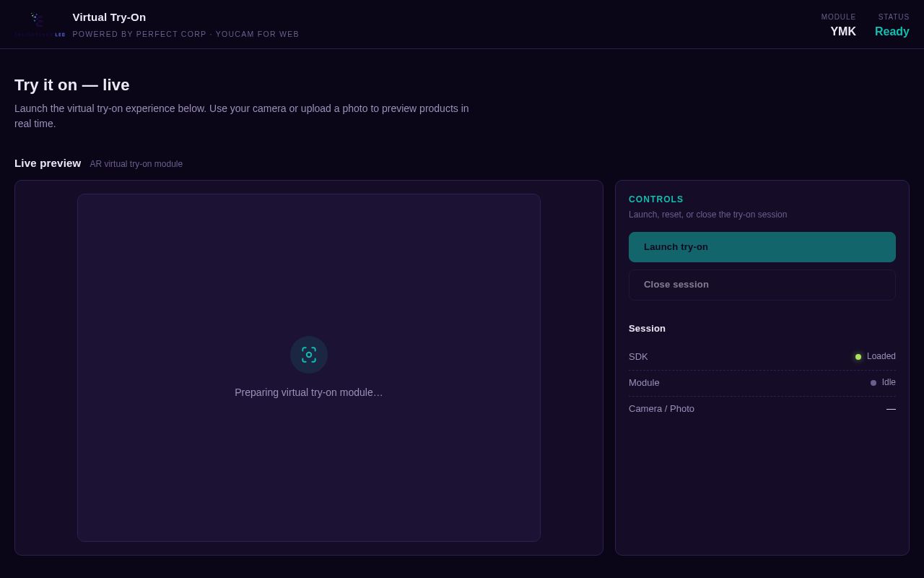Click the 'Loaded' SDK status text
Viewport: 924px width, 578px height.
881,356
